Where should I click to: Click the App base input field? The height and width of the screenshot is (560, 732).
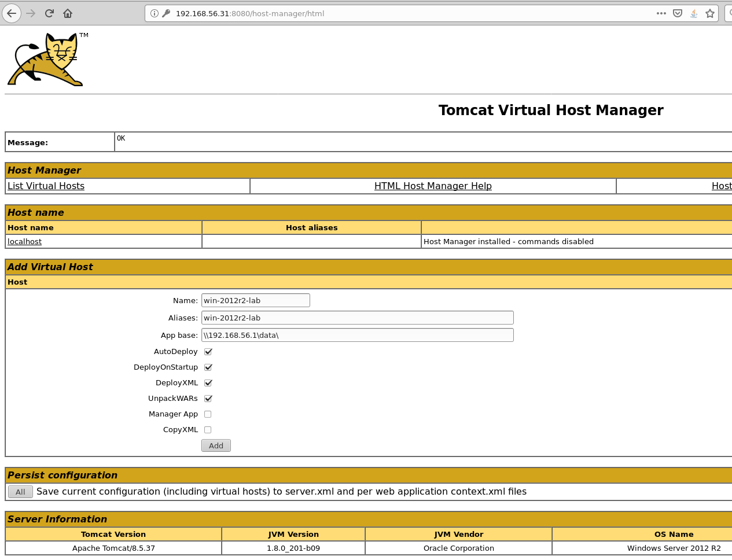pos(358,335)
